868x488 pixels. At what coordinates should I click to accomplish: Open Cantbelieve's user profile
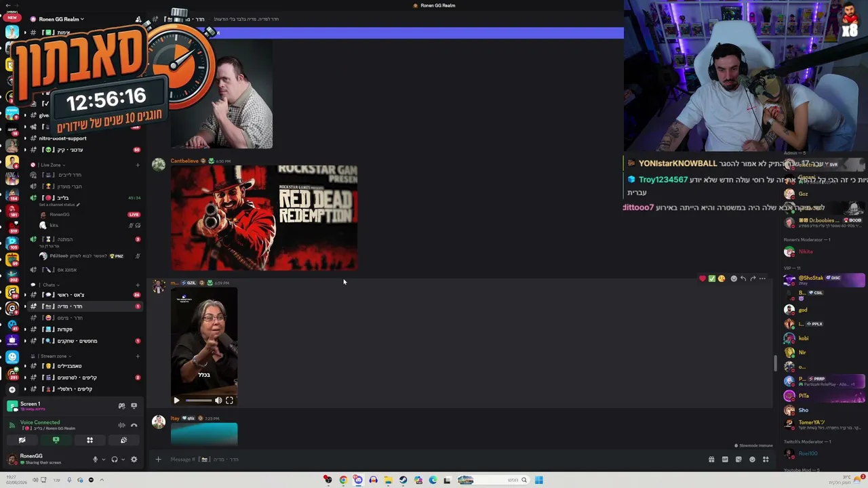184,161
